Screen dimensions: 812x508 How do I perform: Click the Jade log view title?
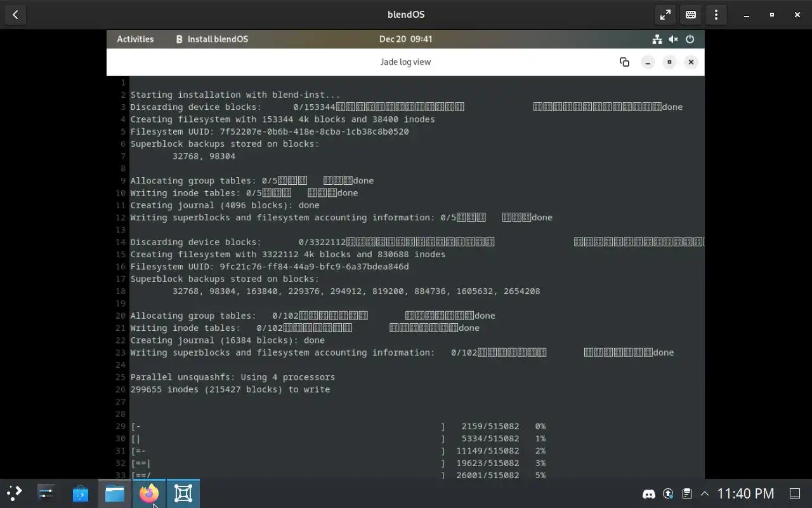pos(405,62)
